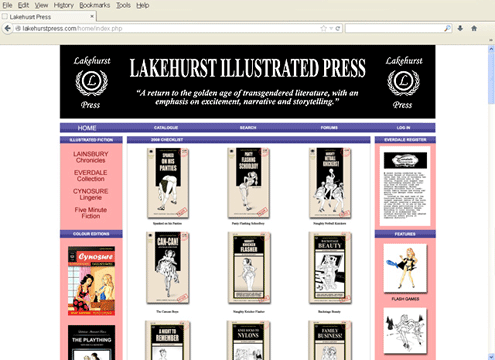
Task: Open the Edit menu
Action: (23, 5)
